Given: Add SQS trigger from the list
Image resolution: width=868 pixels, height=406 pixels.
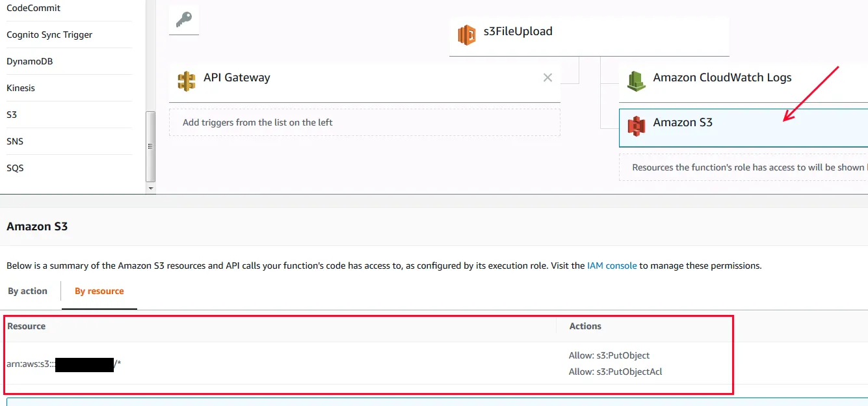Looking at the screenshot, I should [x=15, y=168].
